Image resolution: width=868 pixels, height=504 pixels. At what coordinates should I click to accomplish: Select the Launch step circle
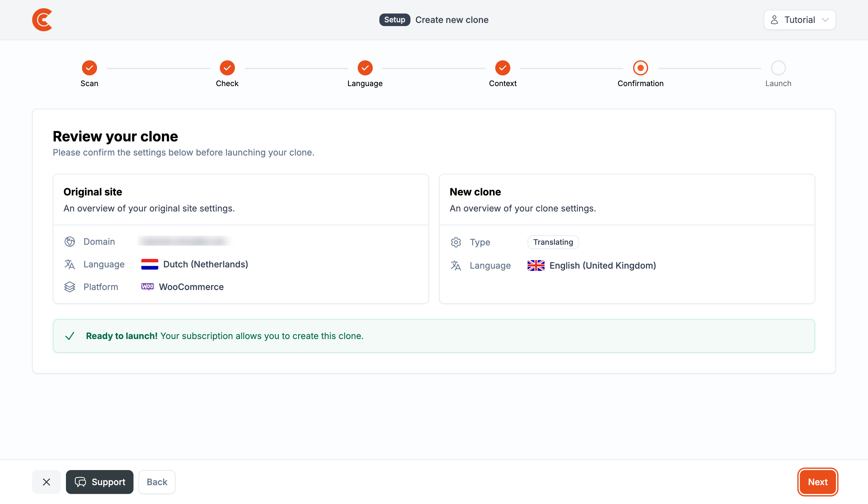(x=778, y=68)
